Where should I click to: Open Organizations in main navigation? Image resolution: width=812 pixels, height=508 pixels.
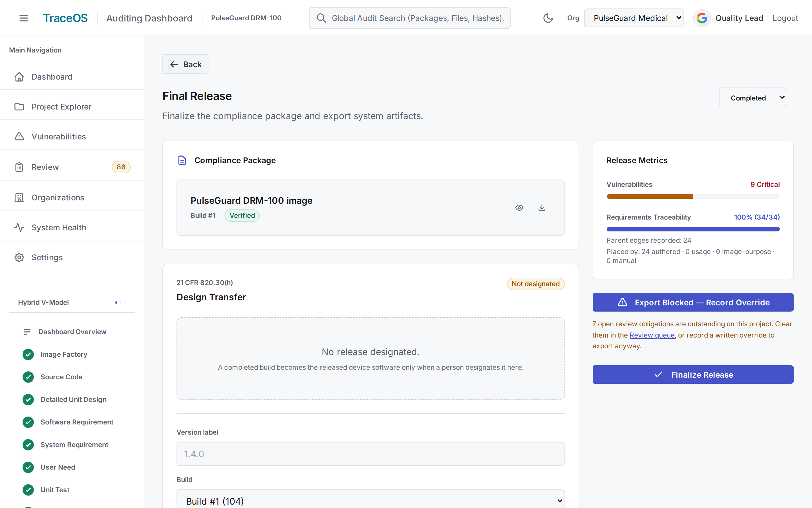72,198
